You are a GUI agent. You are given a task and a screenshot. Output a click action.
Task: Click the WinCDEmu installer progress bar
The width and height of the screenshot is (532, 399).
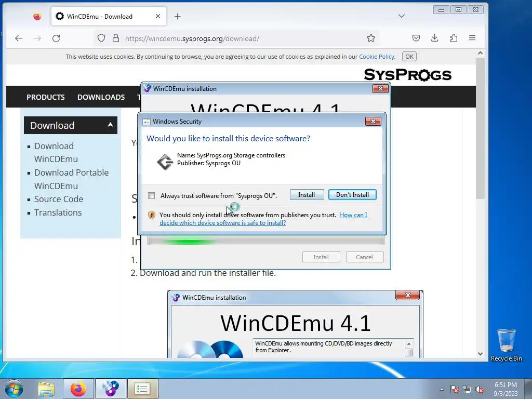[x=265, y=241]
